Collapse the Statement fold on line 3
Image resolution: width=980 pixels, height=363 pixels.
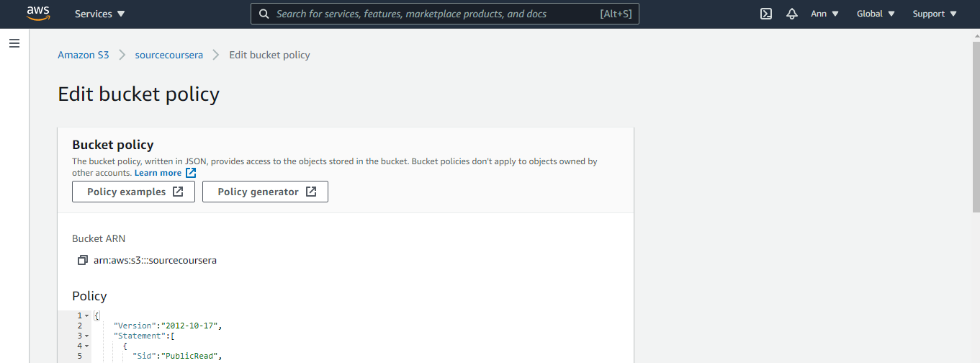tap(87, 336)
